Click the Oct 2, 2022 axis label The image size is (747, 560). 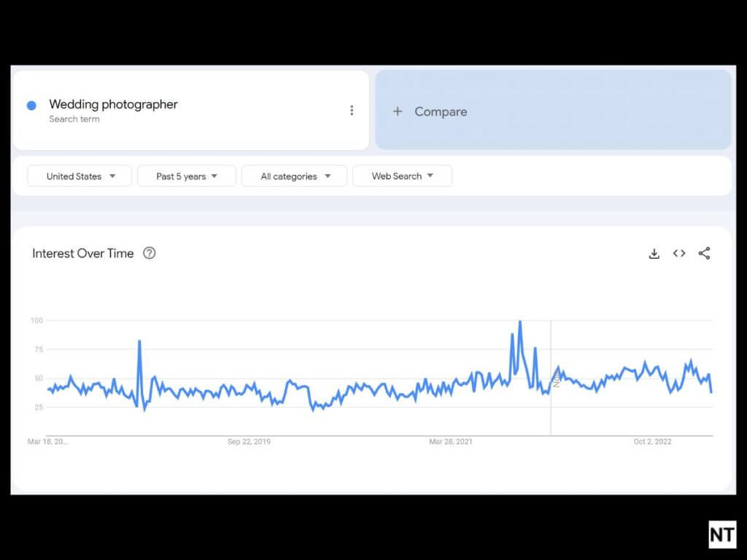[x=652, y=442]
